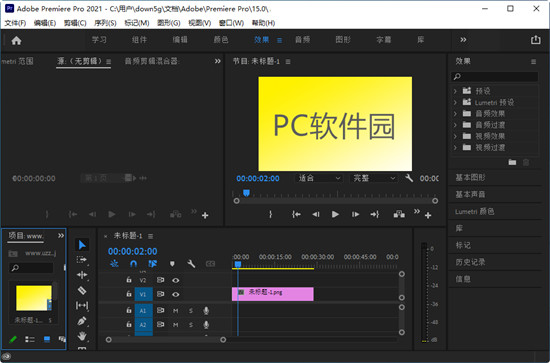Switch to 颜色 workspace tab
Viewport: 550px width, 363px height.
pos(221,40)
